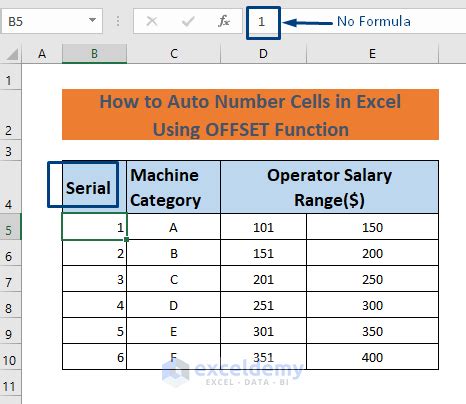Select machine category cell F in row 10
The height and width of the screenshot is (404, 466).
pos(174,357)
